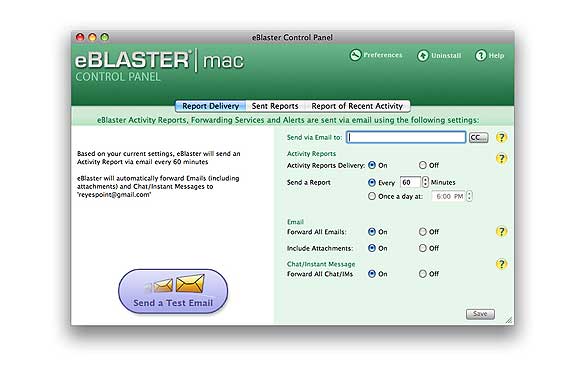The image size is (586, 375).
Task: Click the Send via Email to field
Action: 406,137
